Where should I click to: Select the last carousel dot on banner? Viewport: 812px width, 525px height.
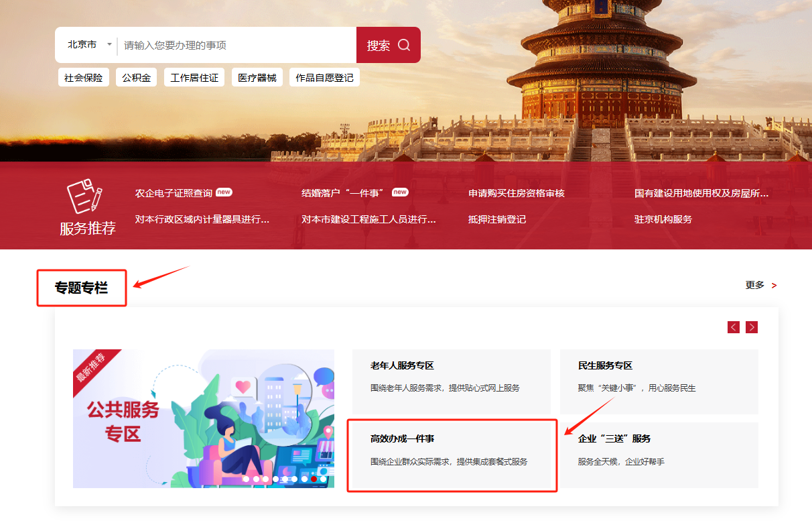click(x=324, y=479)
